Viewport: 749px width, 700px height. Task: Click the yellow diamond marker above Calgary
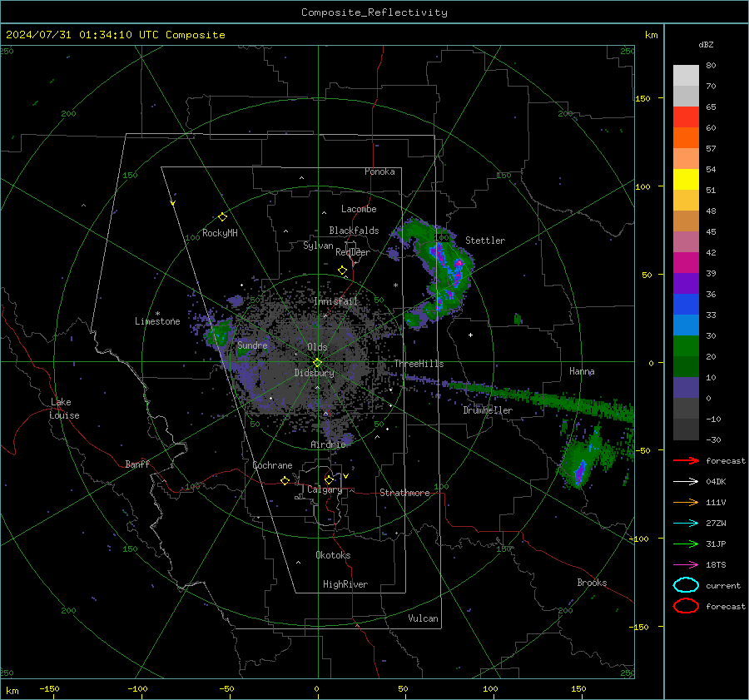(329, 479)
